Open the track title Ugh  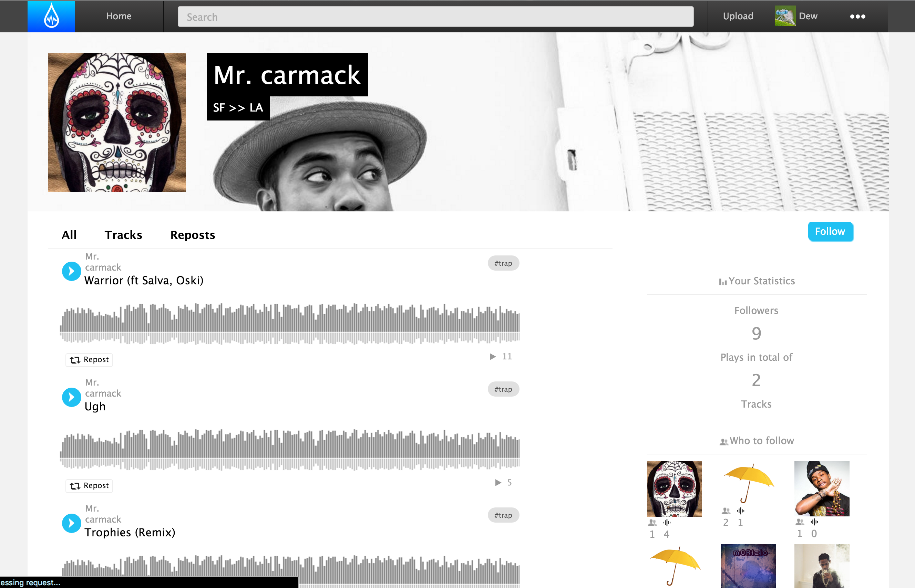95,407
